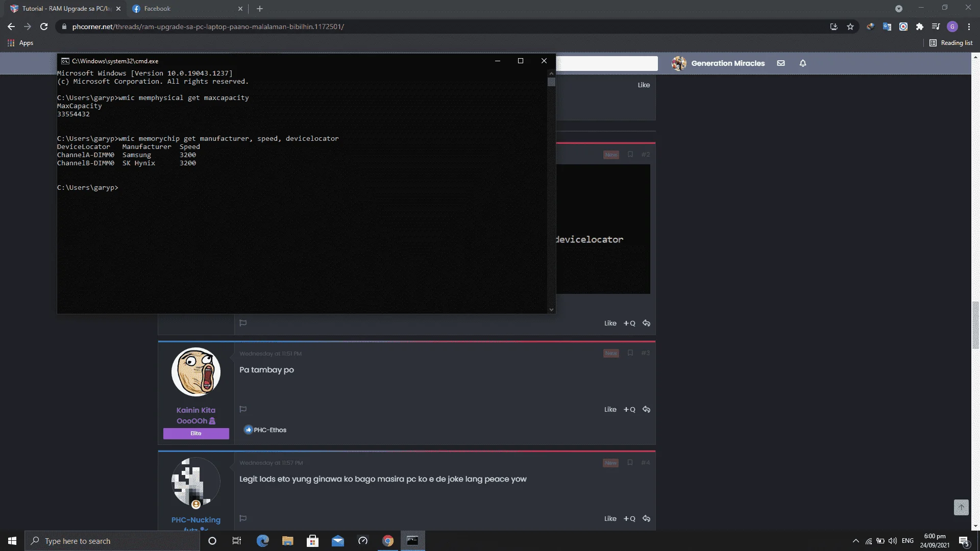
Task: Open the Apps bookmarks shortcut
Action: click(20, 43)
